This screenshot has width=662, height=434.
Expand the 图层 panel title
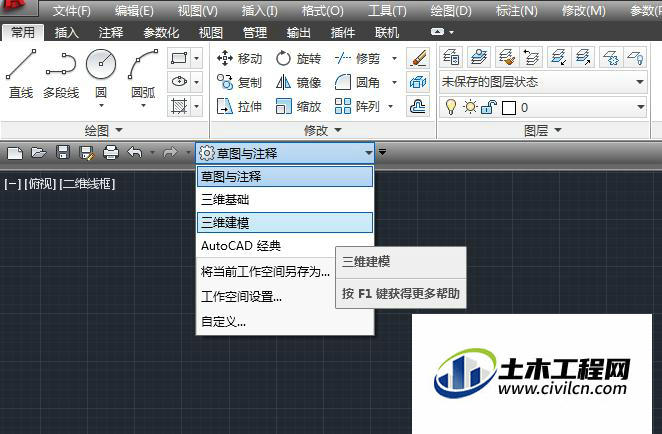(543, 130)
